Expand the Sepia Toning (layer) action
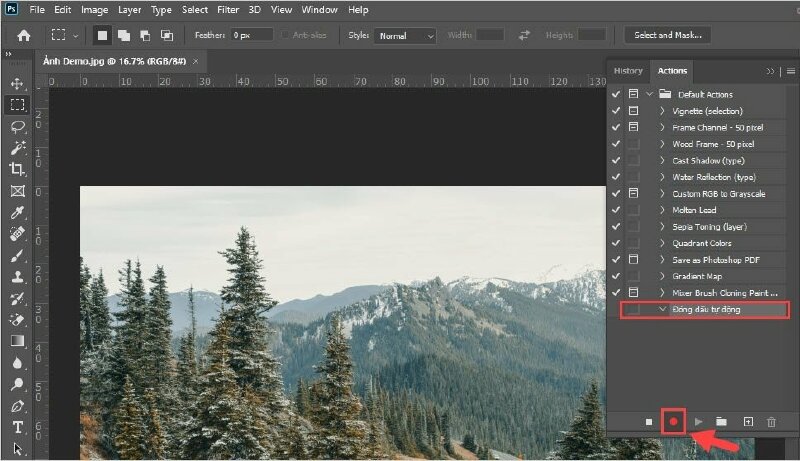This screenshot has height=461, width=800. tap(662, 227)
